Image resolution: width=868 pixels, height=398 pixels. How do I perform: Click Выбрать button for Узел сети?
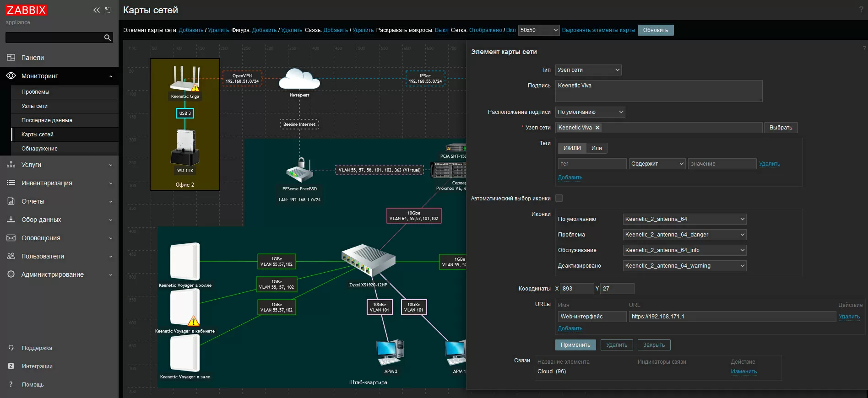(x=781, y=128)
